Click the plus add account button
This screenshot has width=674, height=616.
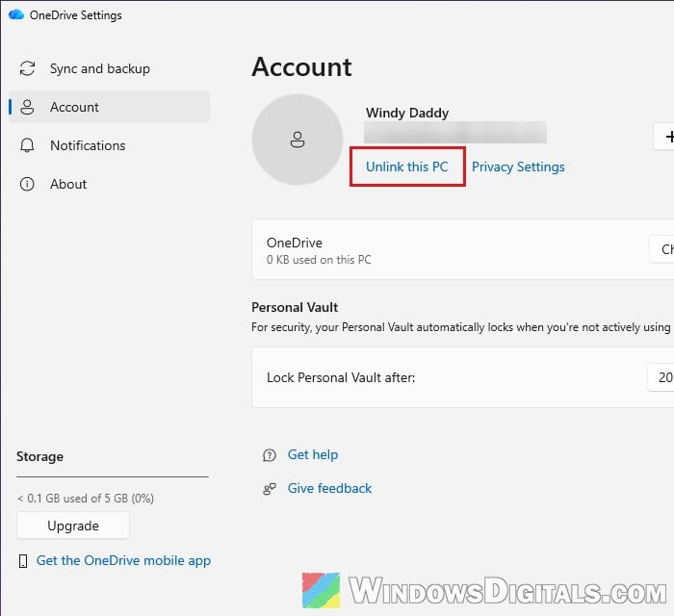point(663,137)
